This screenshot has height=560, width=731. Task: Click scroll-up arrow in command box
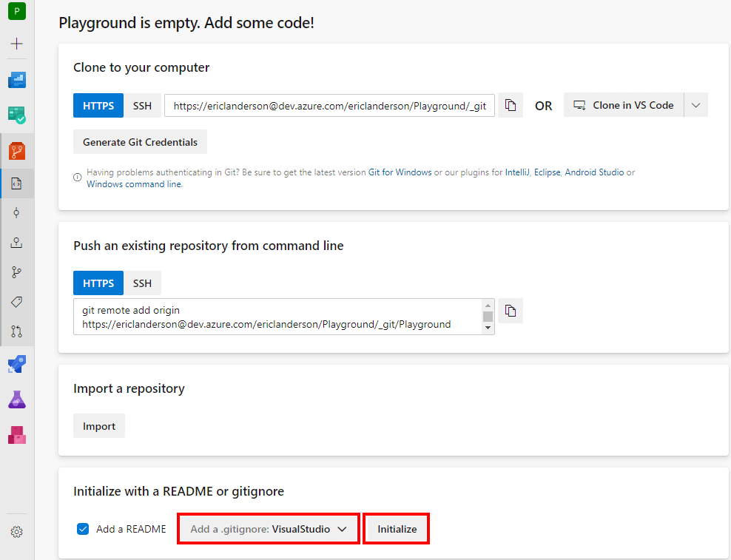[x=488, y=306]
